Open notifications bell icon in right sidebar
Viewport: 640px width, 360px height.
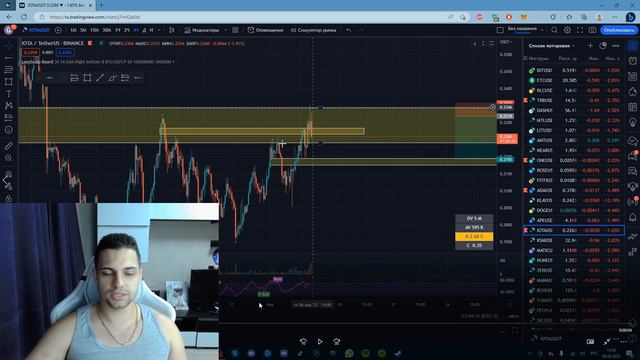click(x=632, y=217)
